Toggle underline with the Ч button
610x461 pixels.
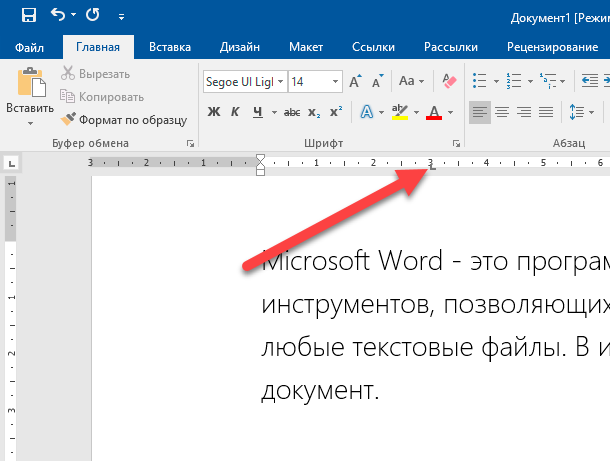[x=258, y=112]
